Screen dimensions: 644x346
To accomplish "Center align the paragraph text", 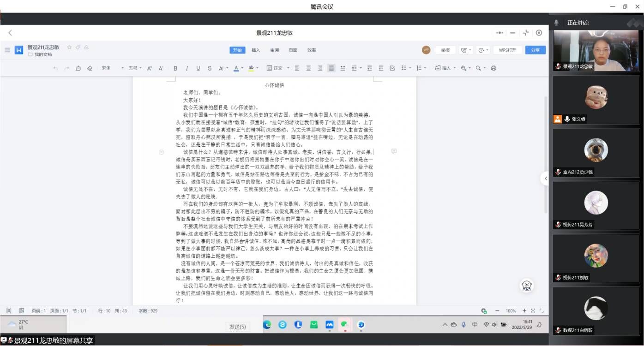I will 308,68.
